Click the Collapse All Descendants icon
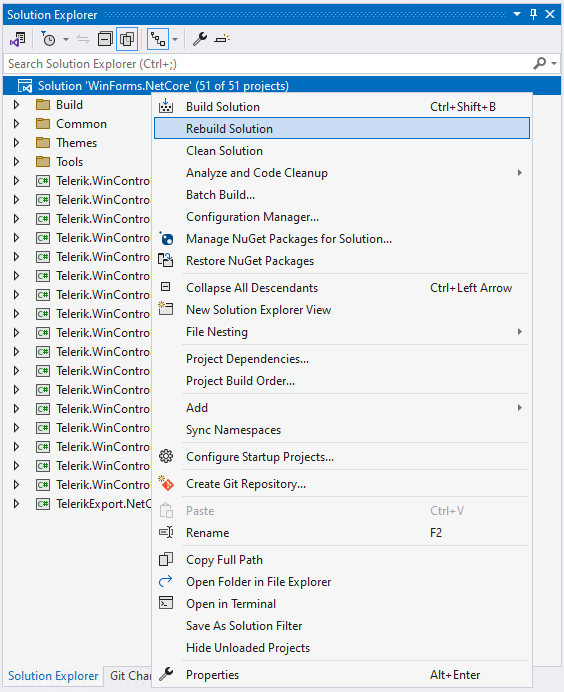 click(x=165, y=287)
